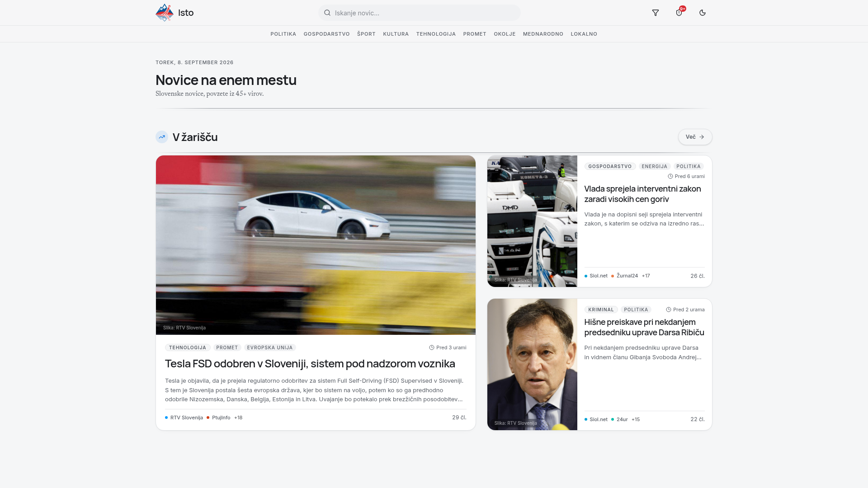The width and height of the screenshot is (868, 488).
Task: Open the trucks photo thumbnail
Action: point(532,221)
